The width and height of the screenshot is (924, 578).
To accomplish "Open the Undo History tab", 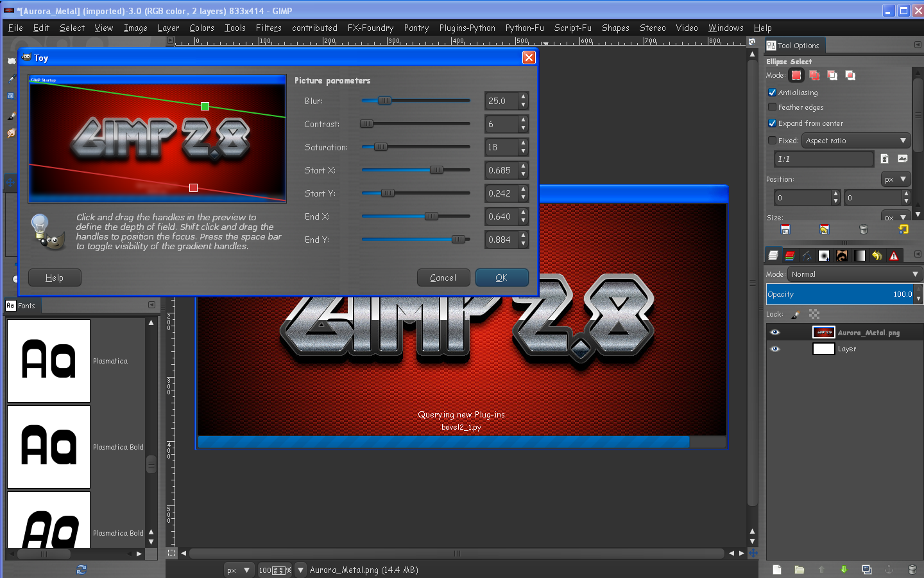I will pyautogui.click(x=877, y=256).
